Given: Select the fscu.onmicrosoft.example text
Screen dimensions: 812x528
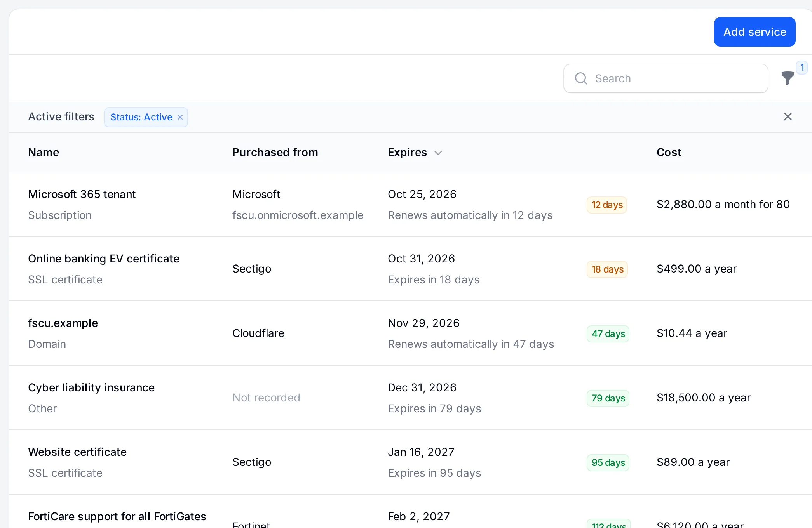Looking at the screenshot, I should (x=298, y=215).
